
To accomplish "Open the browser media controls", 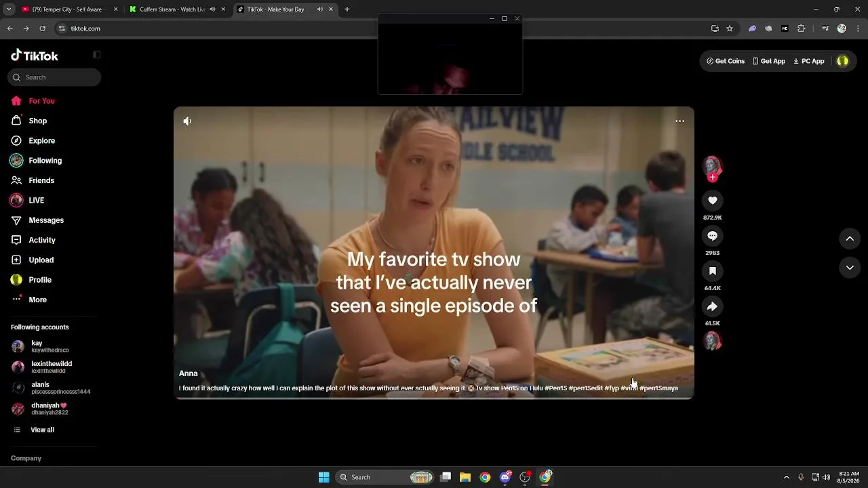I will [825, 28].
